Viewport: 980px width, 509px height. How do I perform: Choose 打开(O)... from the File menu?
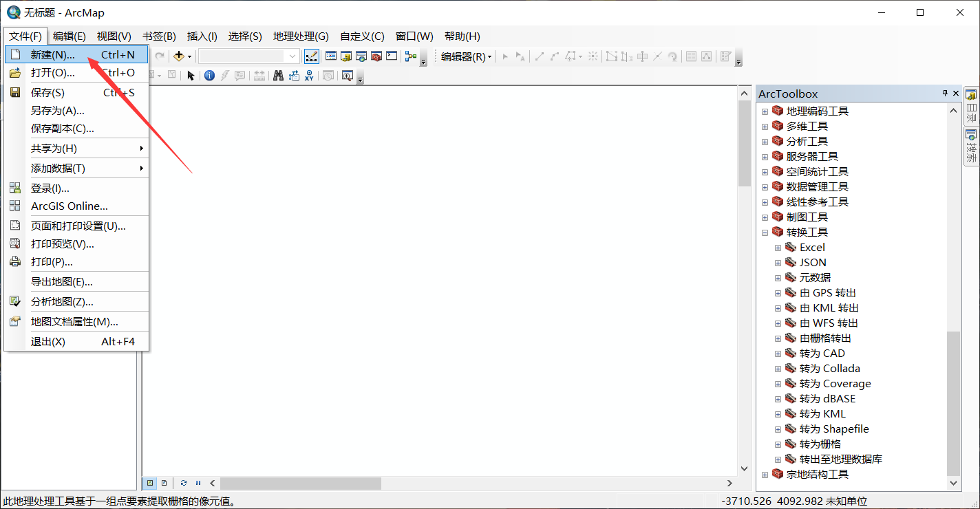pos(76,73)
